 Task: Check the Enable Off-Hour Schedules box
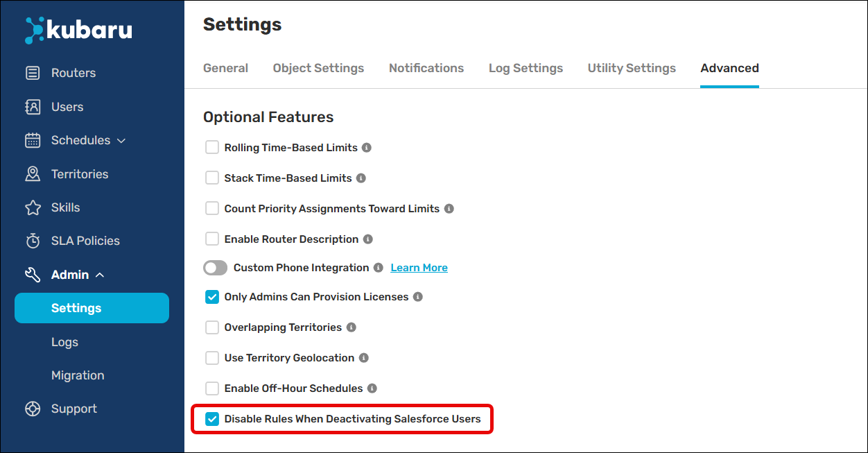click(x=212, y=388)
